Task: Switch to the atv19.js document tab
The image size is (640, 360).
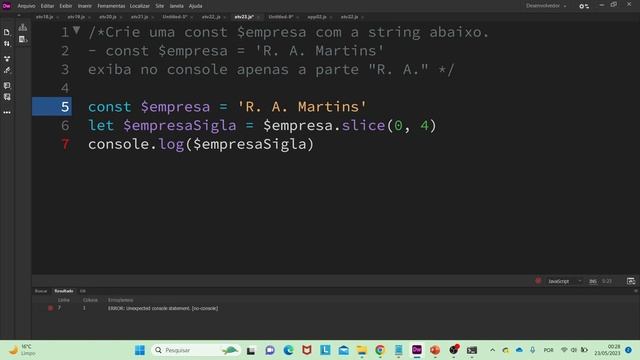Action: click(76, 17)
